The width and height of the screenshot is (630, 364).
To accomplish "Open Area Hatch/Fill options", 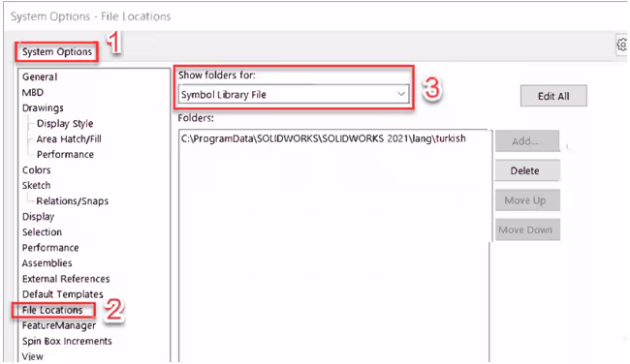I will coord(69,138).
